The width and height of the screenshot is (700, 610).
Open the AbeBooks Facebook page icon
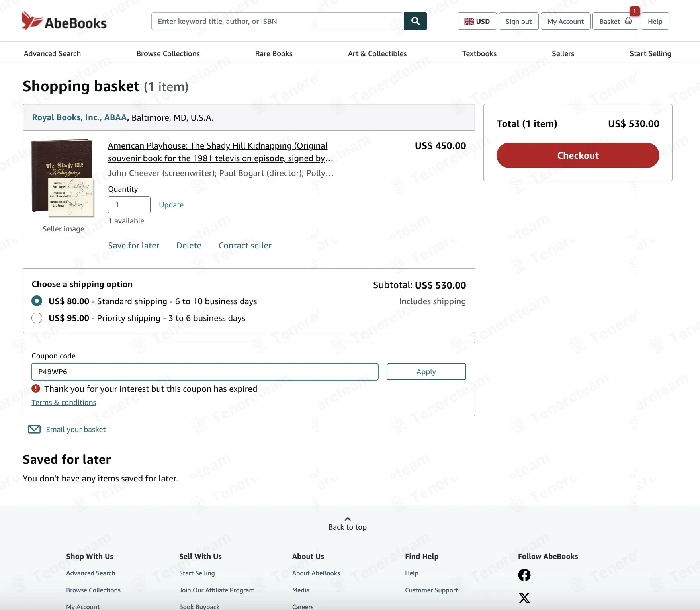(x=524, y=575)
